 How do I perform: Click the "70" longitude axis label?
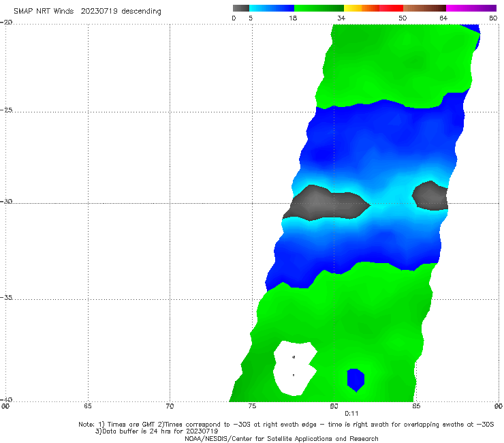click(170, 406)
